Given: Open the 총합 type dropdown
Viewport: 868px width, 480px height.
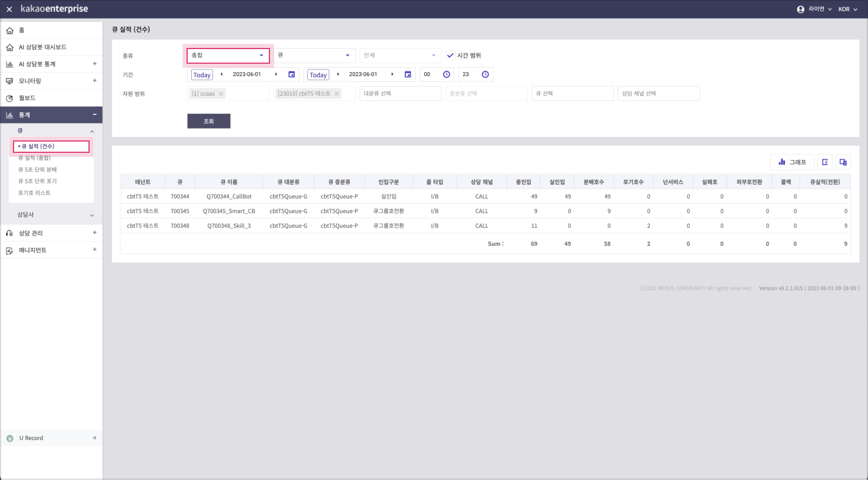Looking at the screenshot, I should [x=228, y=55].
